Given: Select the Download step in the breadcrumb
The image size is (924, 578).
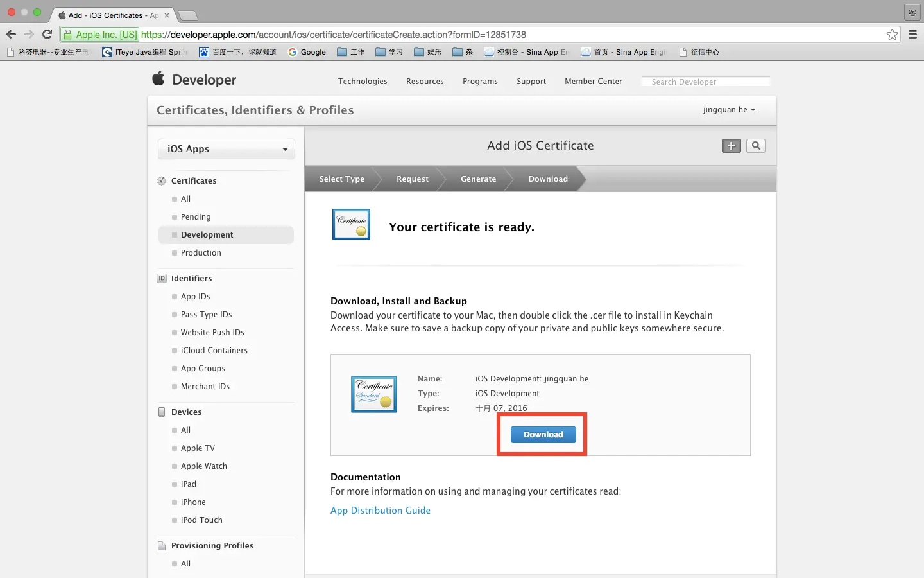Looking at the screenshot, I should click(548, 179).
